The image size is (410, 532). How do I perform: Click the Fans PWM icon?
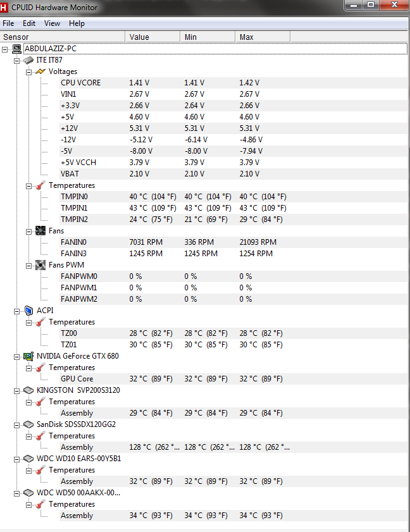(x=40, y=265)
